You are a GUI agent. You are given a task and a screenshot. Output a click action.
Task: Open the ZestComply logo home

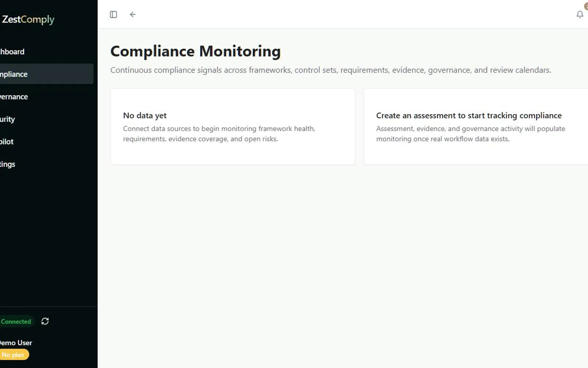point(28,19)
